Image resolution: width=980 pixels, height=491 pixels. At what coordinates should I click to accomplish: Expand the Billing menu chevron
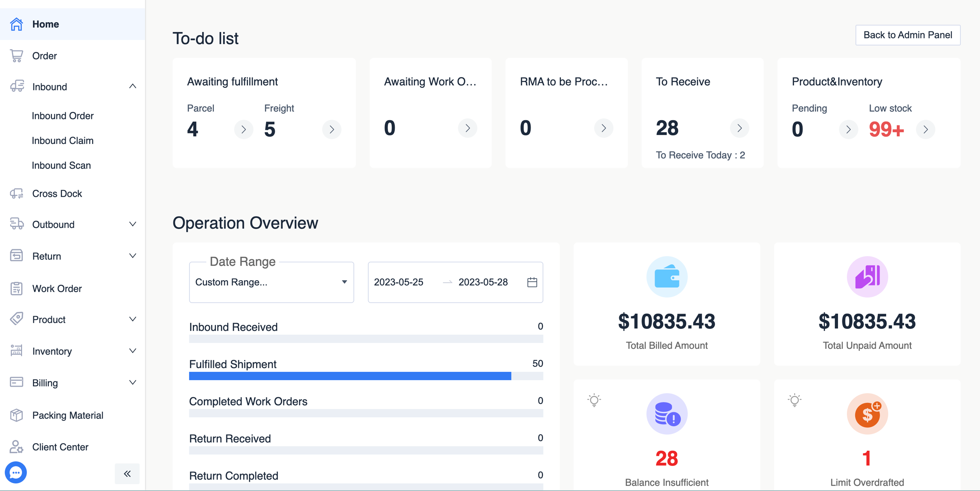[133, 382]
